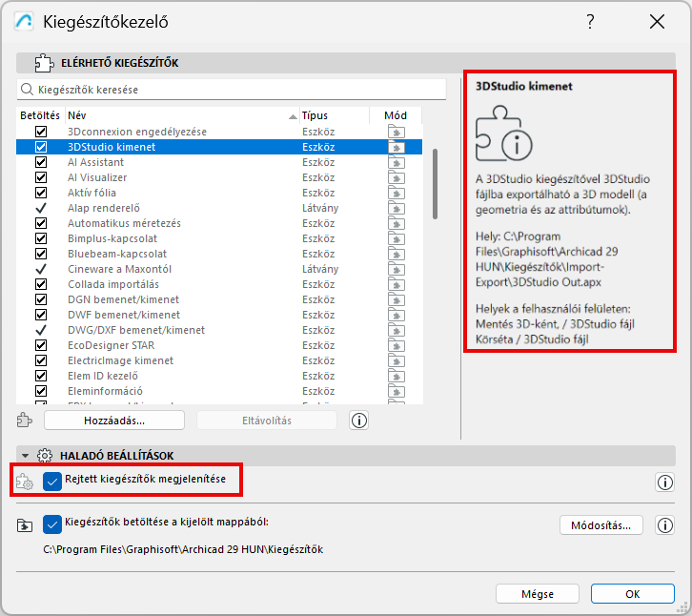This screenshot has width=692, height=616.
Task: Click the Kiegészítők keresése search field
Action: pyautogui.click(x=232, y=90)
